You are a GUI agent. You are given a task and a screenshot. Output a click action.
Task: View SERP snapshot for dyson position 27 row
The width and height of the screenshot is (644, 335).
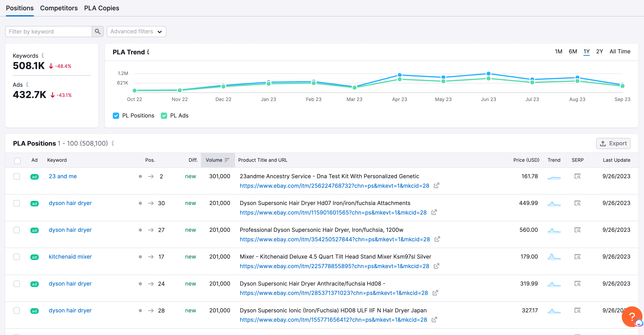[x=577, y=230]
